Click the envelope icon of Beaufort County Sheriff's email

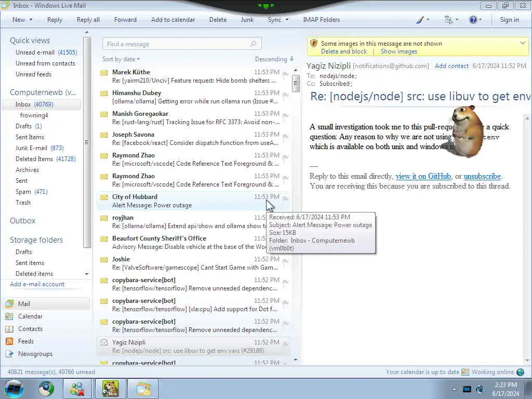[x=104, y=238]
